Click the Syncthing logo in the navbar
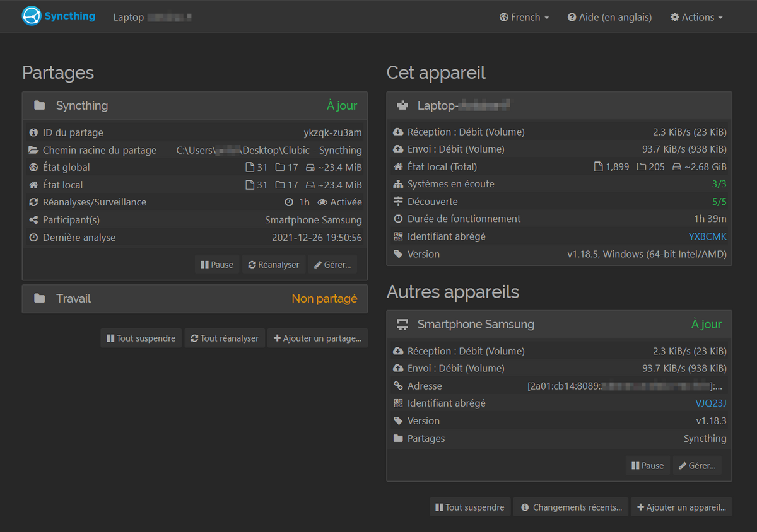The width and height of the screenshot is (757, 532). (x=58, y=16)
